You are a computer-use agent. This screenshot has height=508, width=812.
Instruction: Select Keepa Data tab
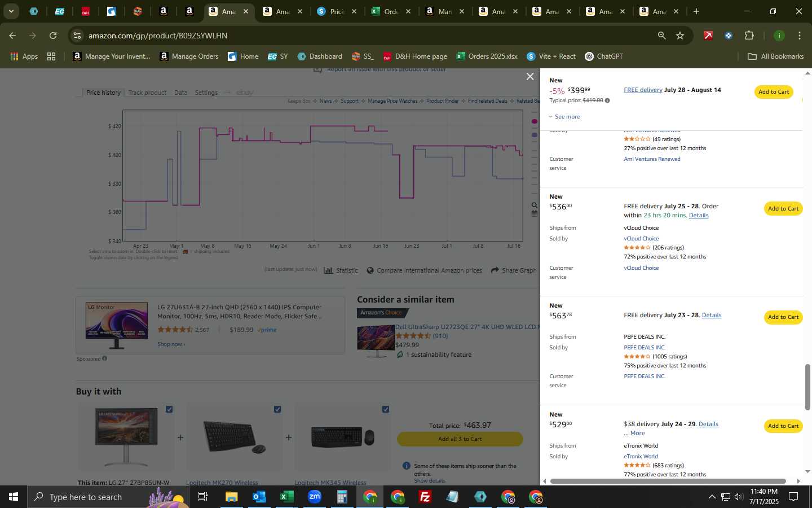point(180,93)
